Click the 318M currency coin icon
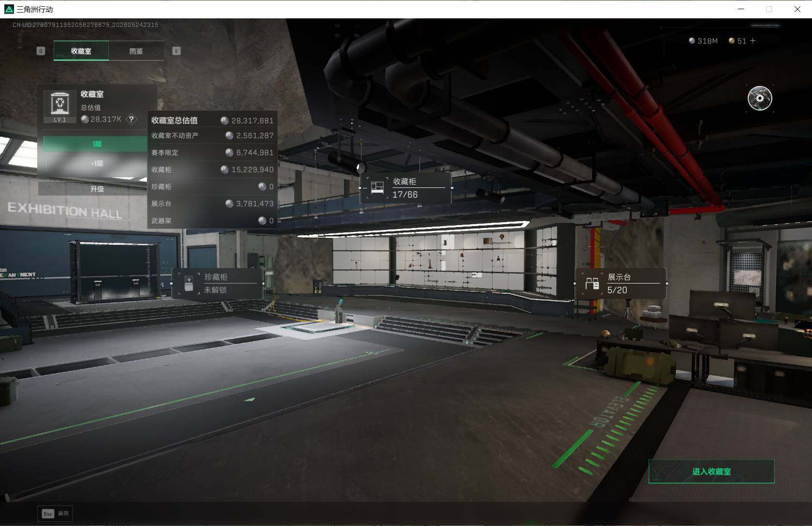The height and width of the screenshot is (526, 812). click(692, 41)
